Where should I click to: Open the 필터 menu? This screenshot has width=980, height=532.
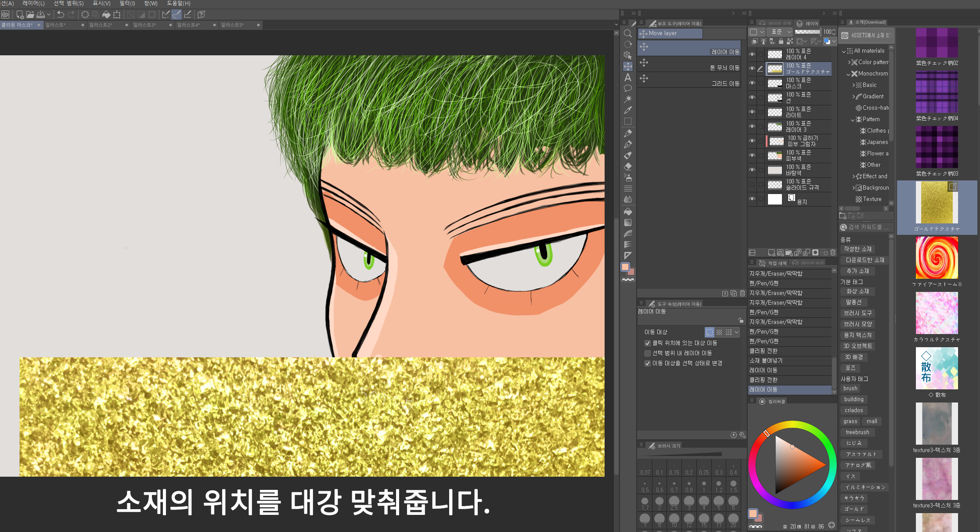coord(127,3)
